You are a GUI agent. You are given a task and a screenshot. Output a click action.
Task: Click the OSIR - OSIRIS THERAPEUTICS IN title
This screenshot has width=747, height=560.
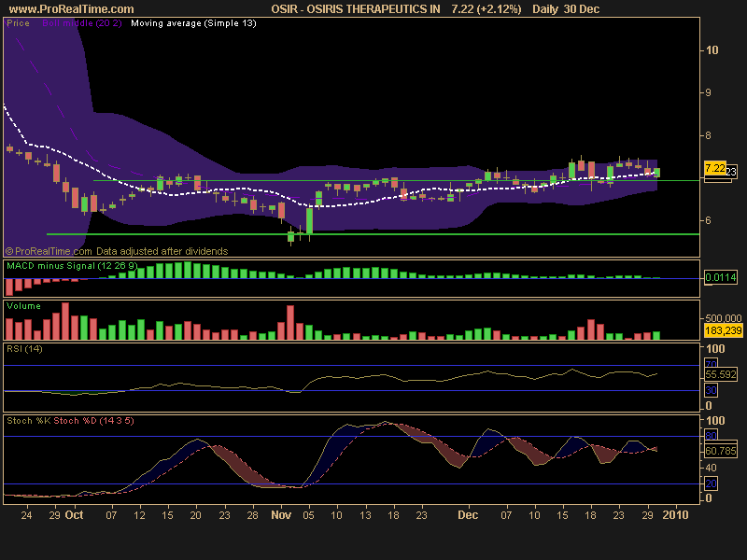pos(356,9)
